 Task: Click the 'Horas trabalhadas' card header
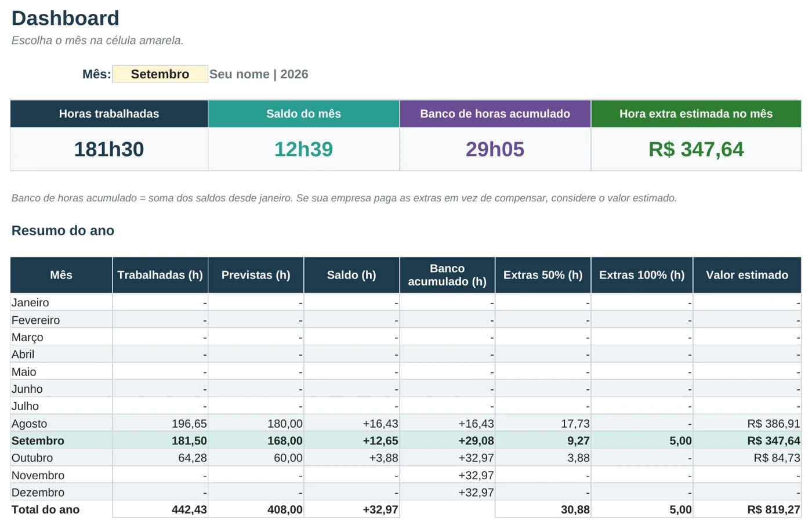[109, 114]
